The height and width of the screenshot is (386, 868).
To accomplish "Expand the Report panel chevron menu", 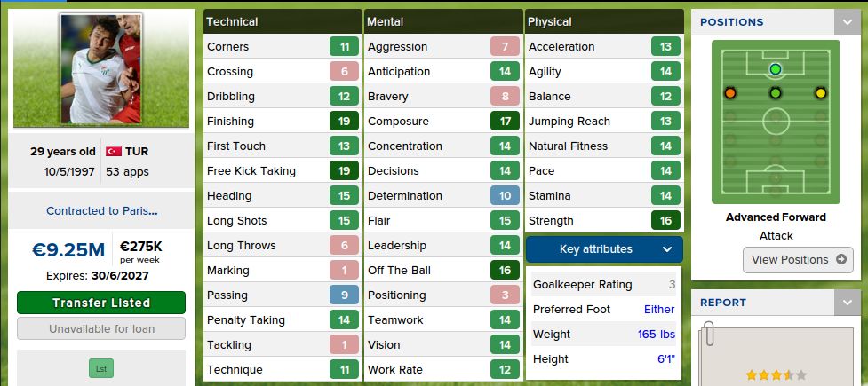I will coord(847,303).
